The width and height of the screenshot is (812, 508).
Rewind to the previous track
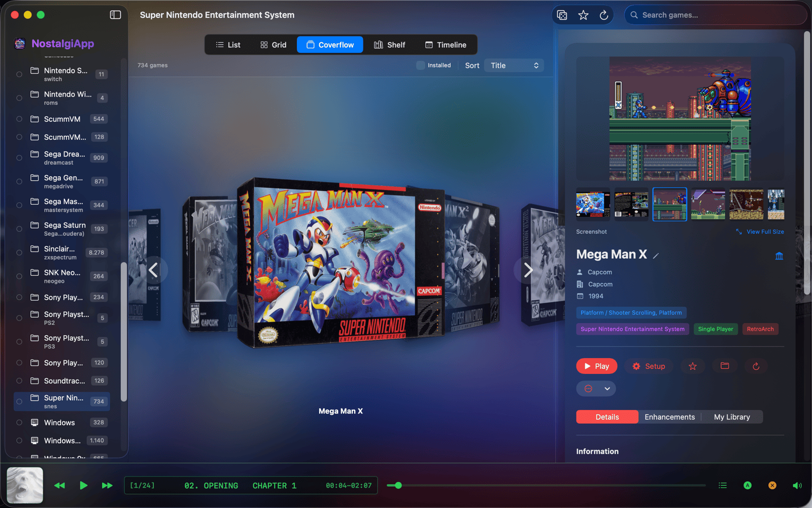tap(59, 486)
